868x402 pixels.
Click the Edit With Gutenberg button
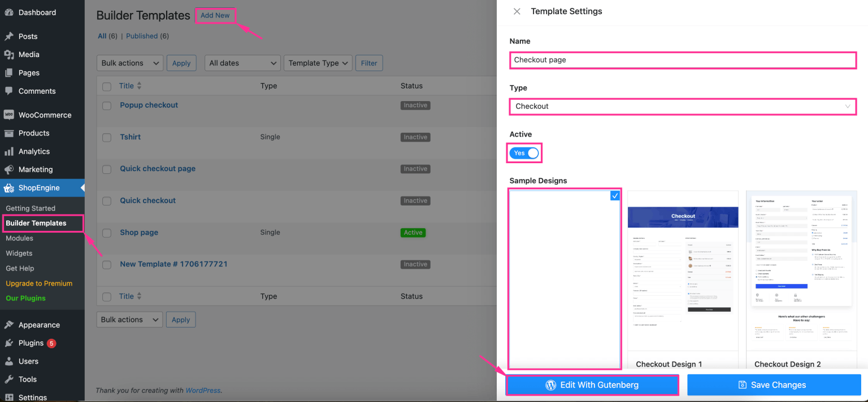[x=592, y=384]
